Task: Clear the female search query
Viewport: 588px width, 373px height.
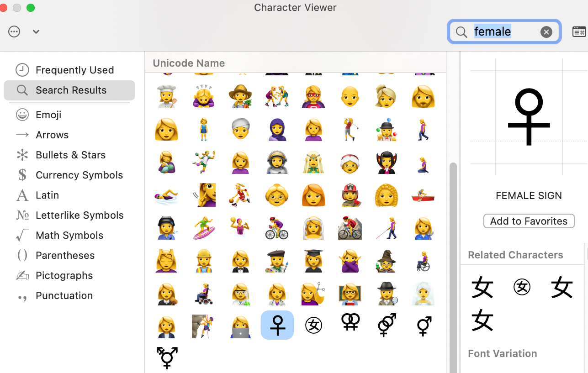Action: click(x=546, y=32)
